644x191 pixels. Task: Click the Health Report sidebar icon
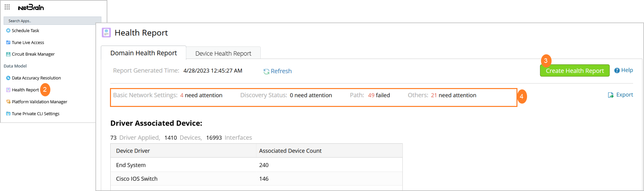point(8,90)
